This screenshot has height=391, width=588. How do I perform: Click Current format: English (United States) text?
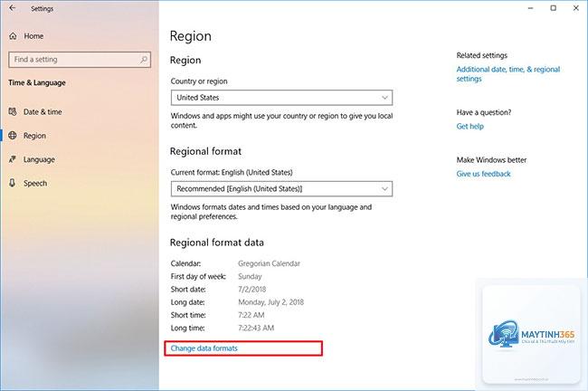point(232,173)
